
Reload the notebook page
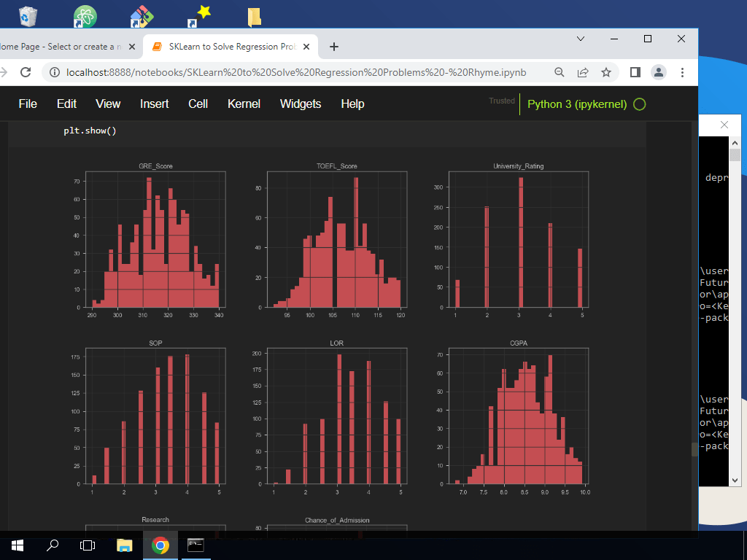(26, 72)
